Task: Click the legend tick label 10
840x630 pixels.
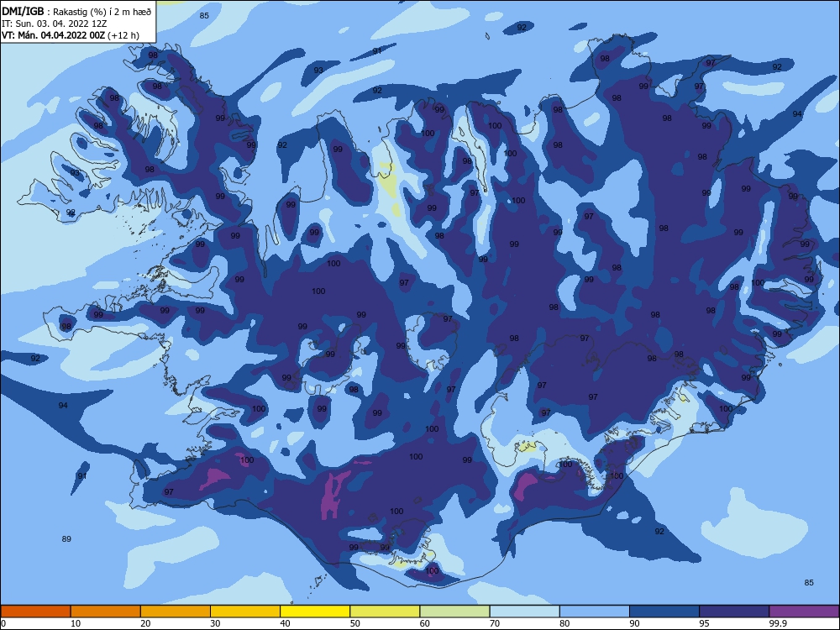Action: [x=76, y=623]
